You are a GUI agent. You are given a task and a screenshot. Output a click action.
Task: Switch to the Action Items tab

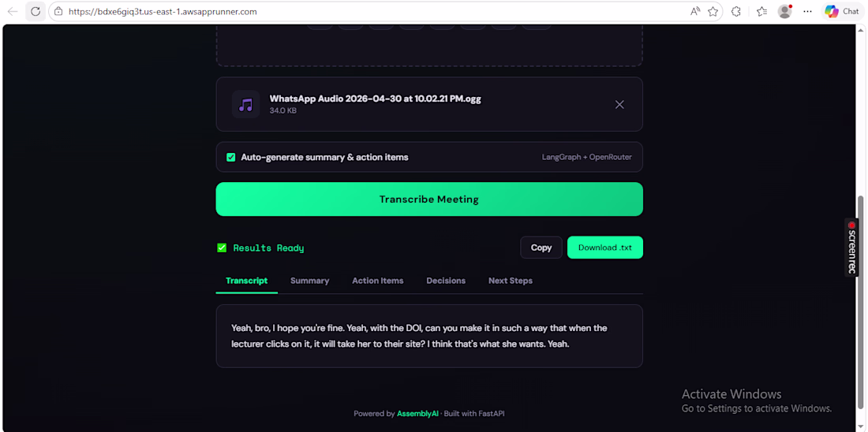click(377, 281)
